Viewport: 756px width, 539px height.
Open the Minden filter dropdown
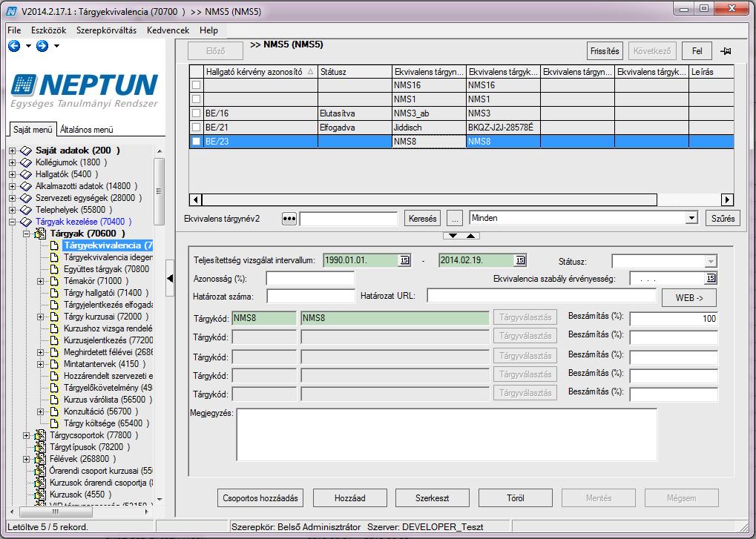coord(692,218)
